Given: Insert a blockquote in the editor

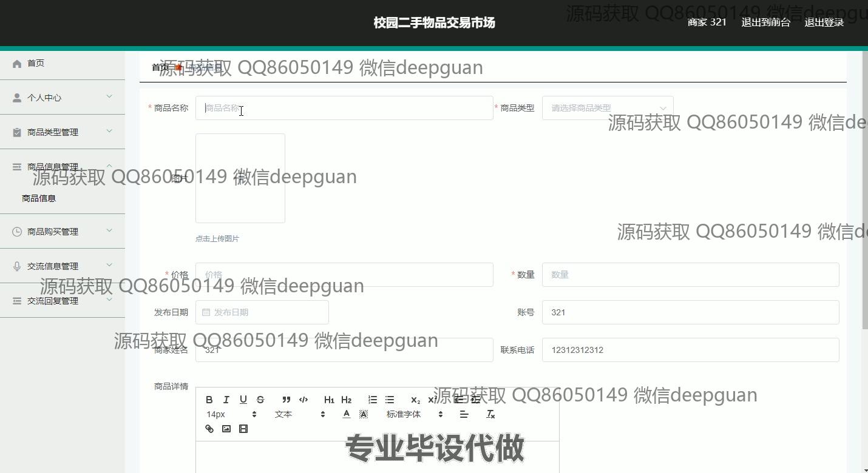Looking at the screenshot, I should (286, 400).
